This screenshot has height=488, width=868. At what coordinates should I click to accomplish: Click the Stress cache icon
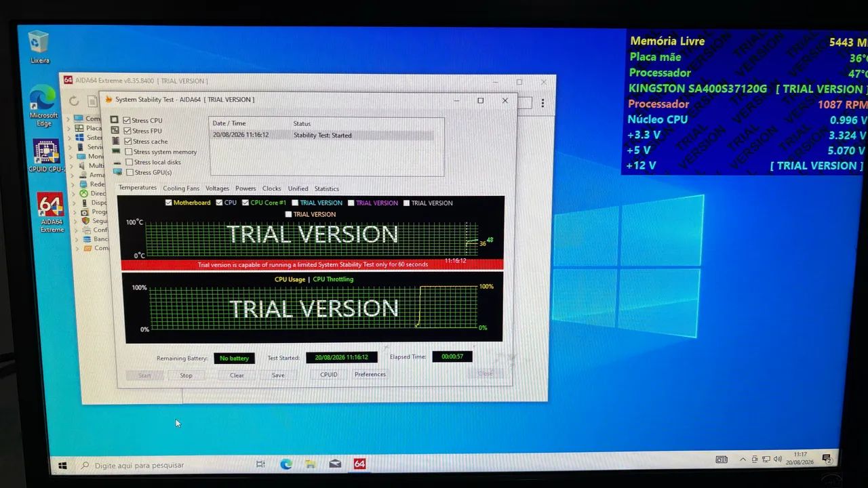[x=115, y=141]
